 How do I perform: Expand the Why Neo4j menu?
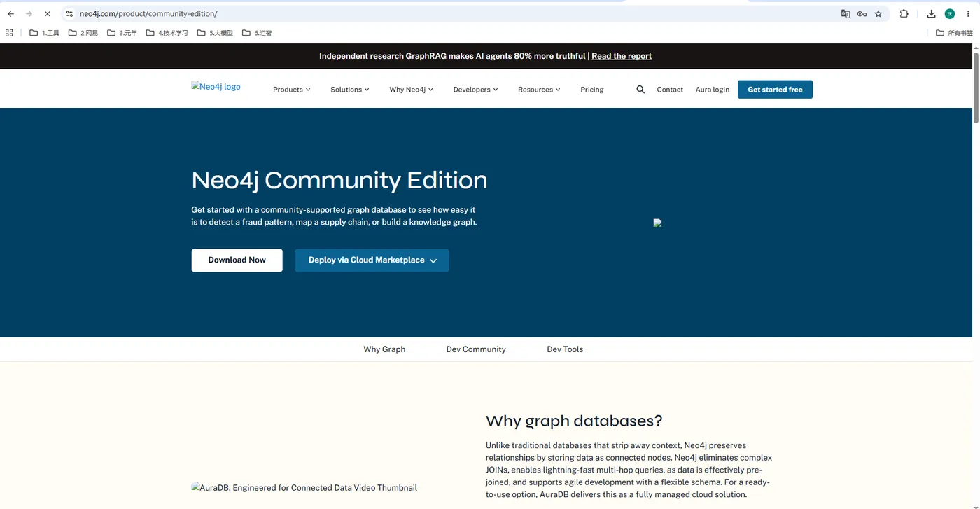click(x=411, y=90)
